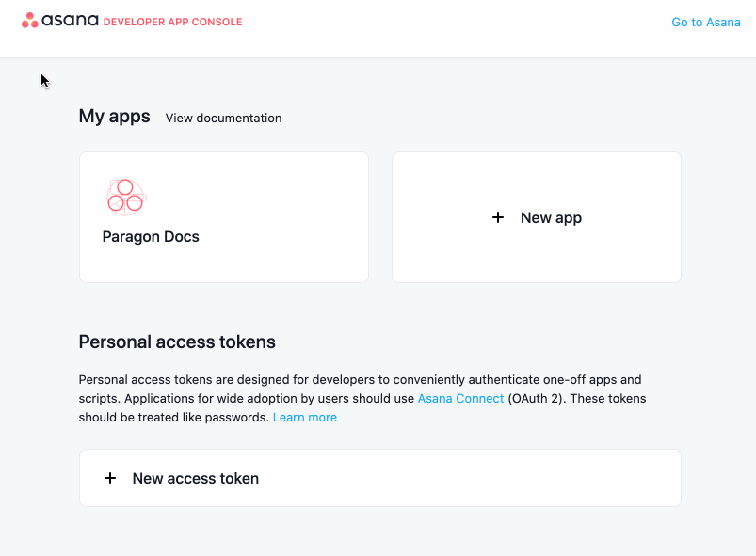Click the plus icon beside New access token
The height and width of the screenshot is (556, 756).
tap(110, 478)
